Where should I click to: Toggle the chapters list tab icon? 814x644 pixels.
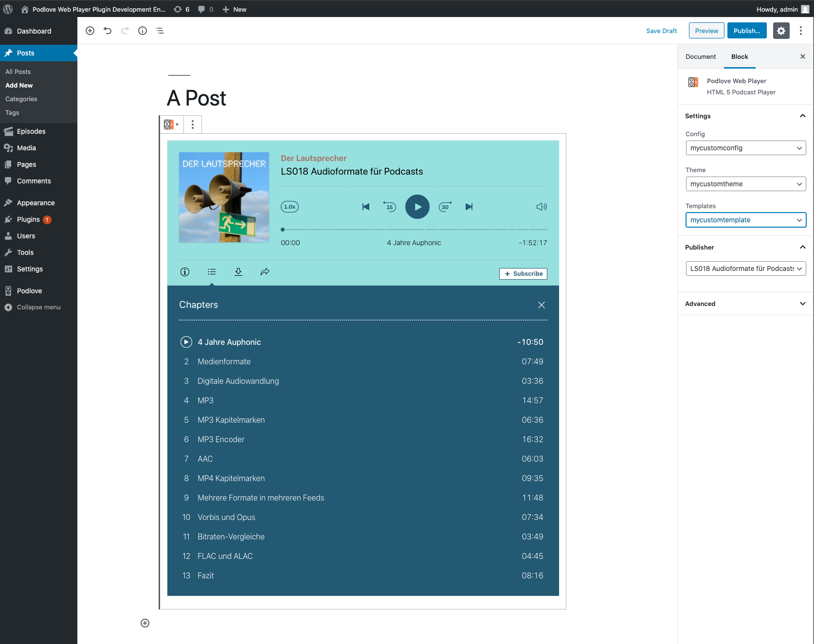click(212, 272)
